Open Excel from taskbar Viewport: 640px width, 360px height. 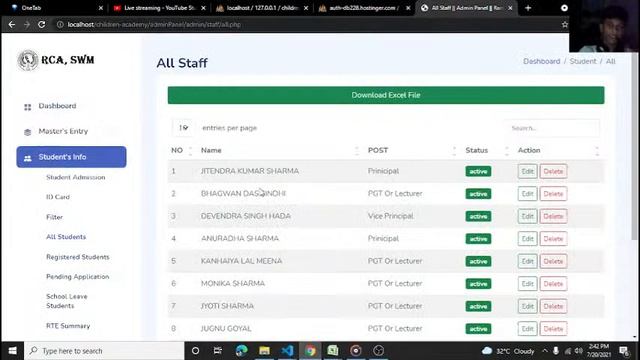pyautogui.click(x=333, y=351)
